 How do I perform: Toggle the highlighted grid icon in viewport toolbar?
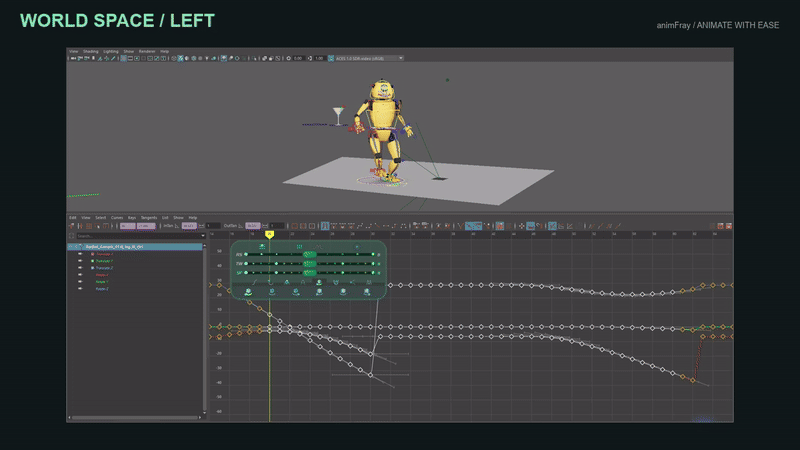tap(123, 58)
